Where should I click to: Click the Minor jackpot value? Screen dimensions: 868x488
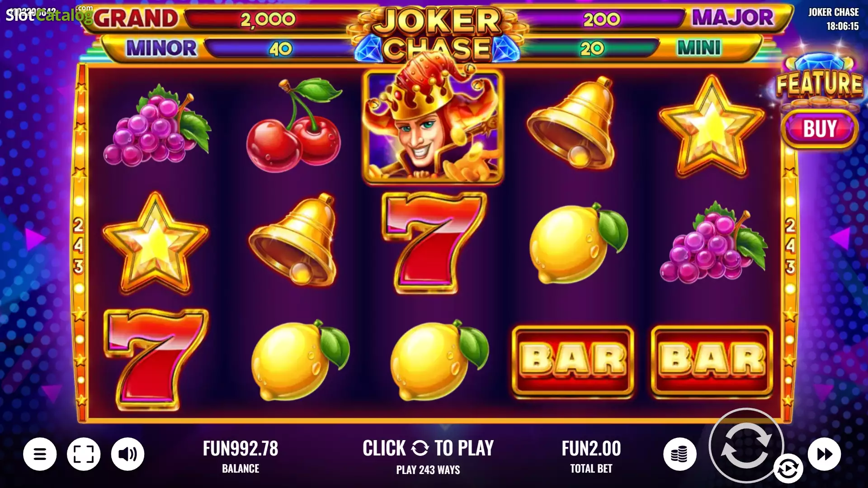(280, 48)
